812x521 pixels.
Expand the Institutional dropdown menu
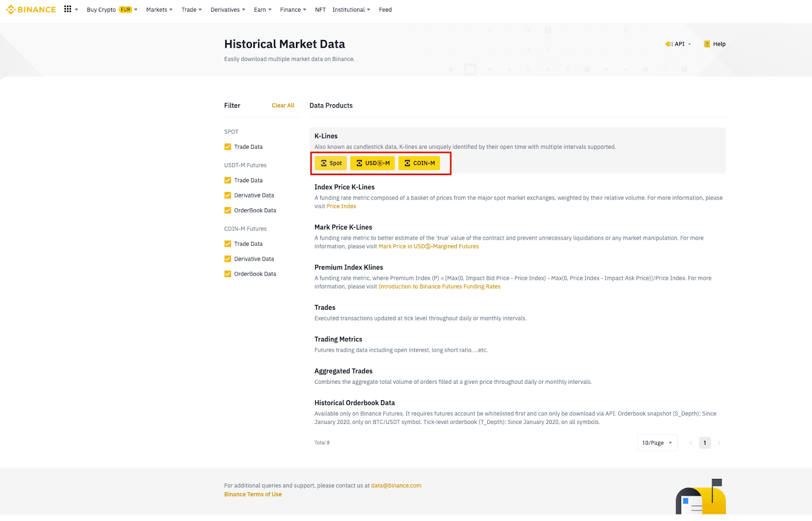click(351, 10)
